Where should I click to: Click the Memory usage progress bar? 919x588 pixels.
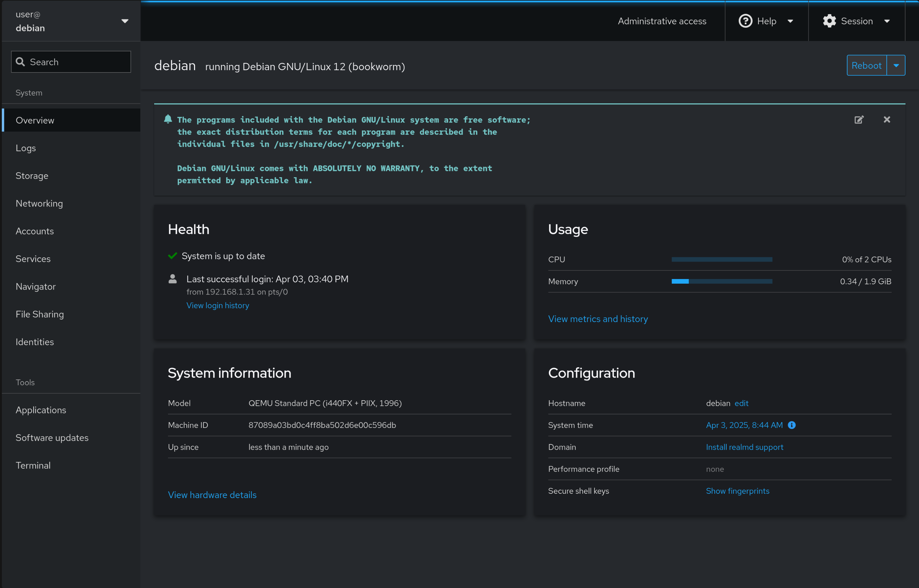(x=722, y=281)
